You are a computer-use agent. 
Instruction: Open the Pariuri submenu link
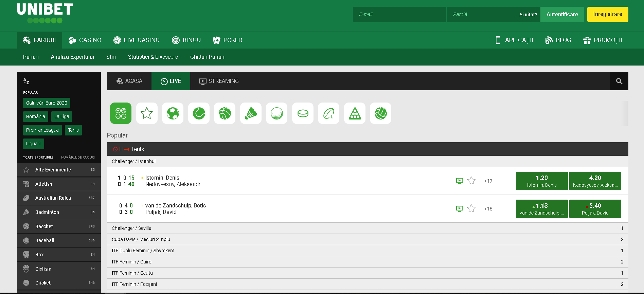(31, 57)
